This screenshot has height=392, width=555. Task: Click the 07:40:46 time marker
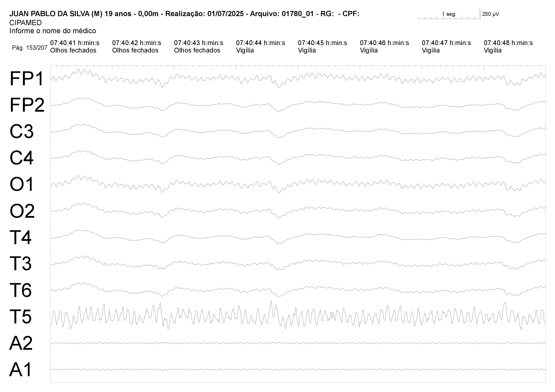(384, 43)
